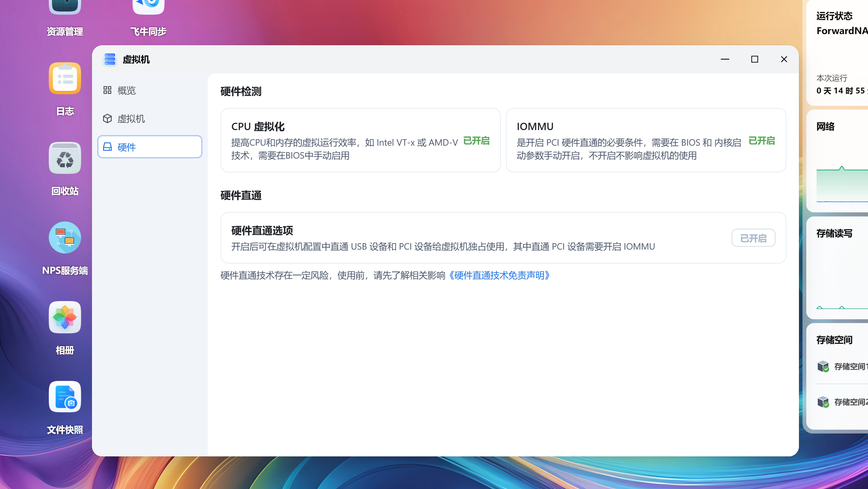Image resolution: width=868 pixels, height=489 pixels.
Task: Open the 日志 desktop app
Action: pos(64,78)
